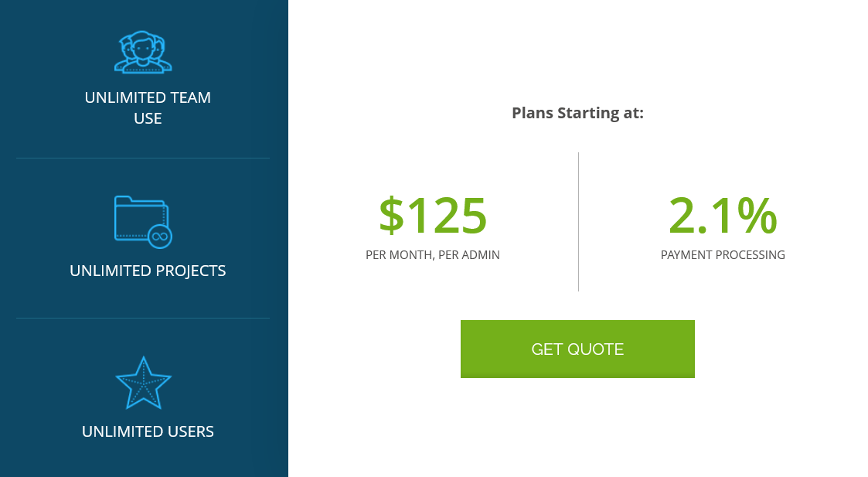Click the Get Quote button
868x477 pixels.
coord(577,349)
